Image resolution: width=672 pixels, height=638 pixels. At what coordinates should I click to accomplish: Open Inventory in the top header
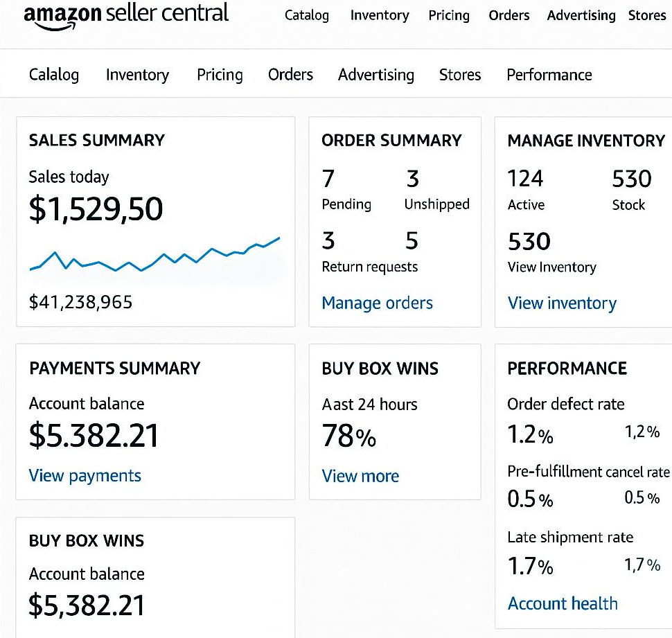point(380,15)
